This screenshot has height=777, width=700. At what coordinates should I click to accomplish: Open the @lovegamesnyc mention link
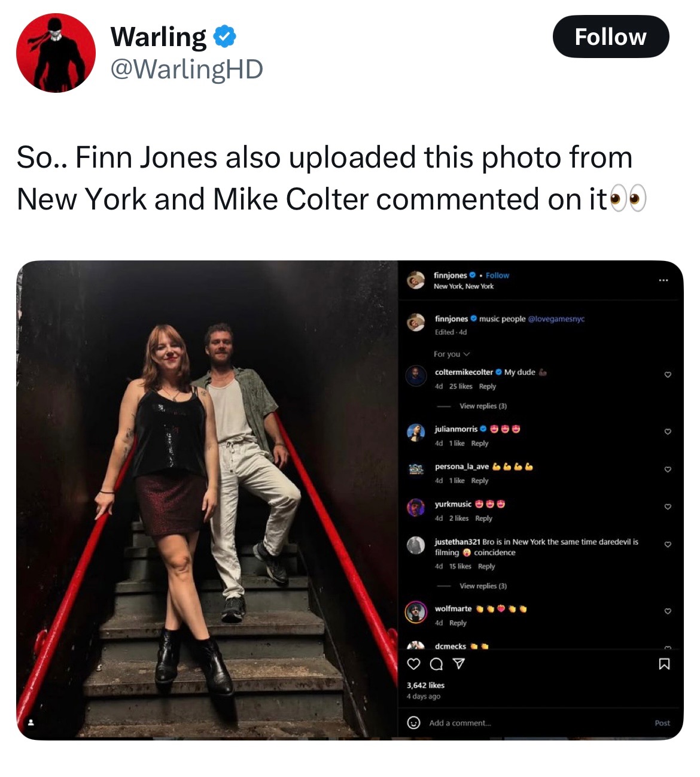click(x=556, y=319)
